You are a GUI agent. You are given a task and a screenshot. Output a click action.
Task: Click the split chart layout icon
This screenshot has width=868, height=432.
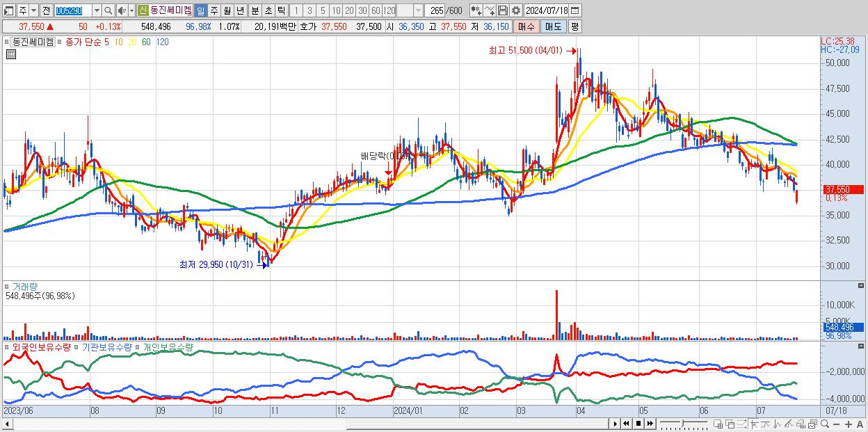[718, 424]
